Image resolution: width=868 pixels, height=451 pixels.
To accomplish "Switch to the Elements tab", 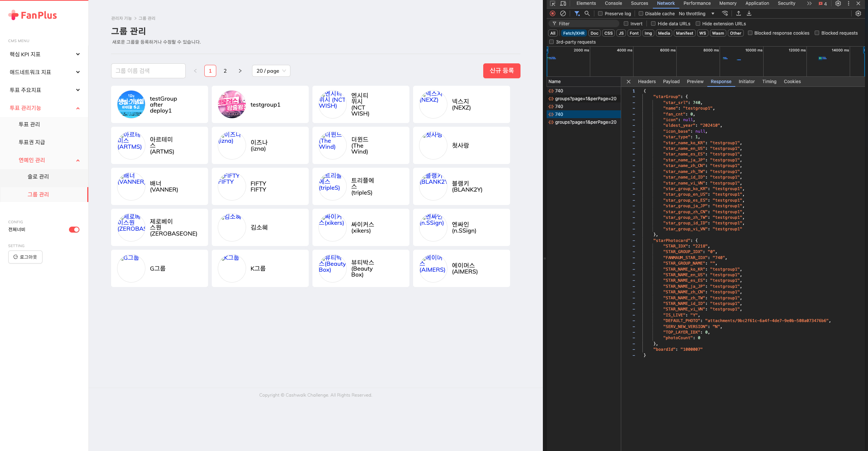I will click(586, 3).
